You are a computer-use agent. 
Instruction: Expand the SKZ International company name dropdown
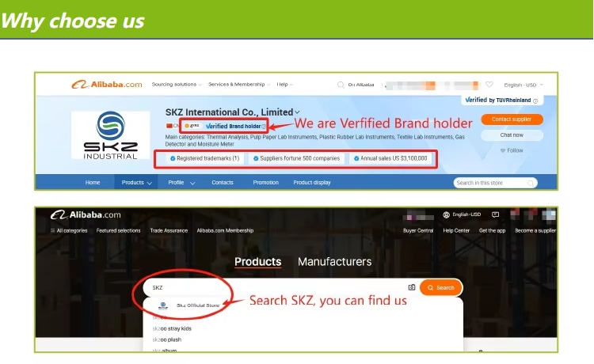(x=297, y=112)
